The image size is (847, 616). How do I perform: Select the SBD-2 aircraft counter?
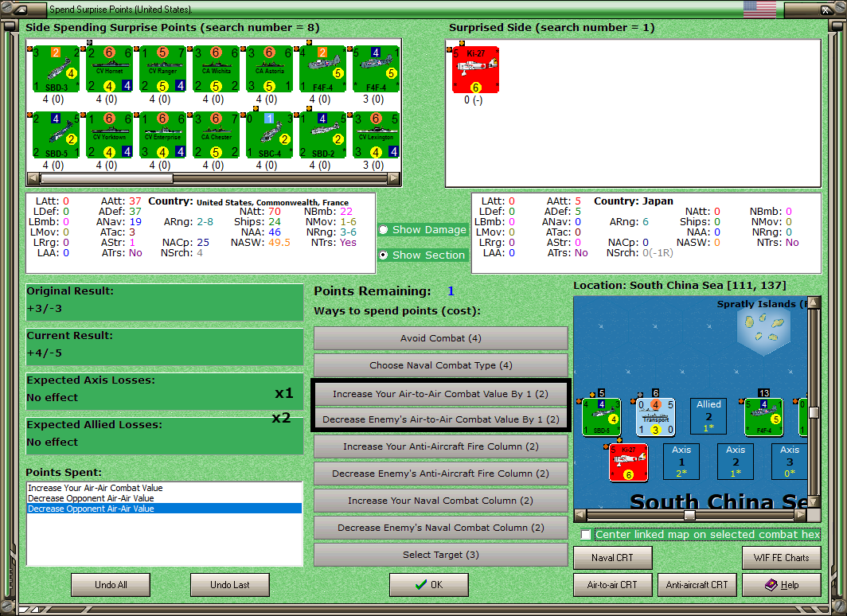(323, 135)
